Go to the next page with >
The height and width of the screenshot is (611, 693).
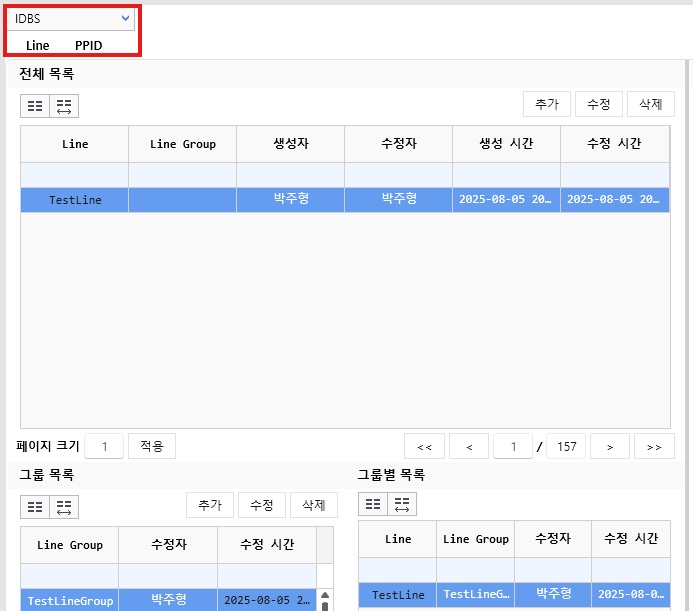pyautogui.click(x=610, y=447)
